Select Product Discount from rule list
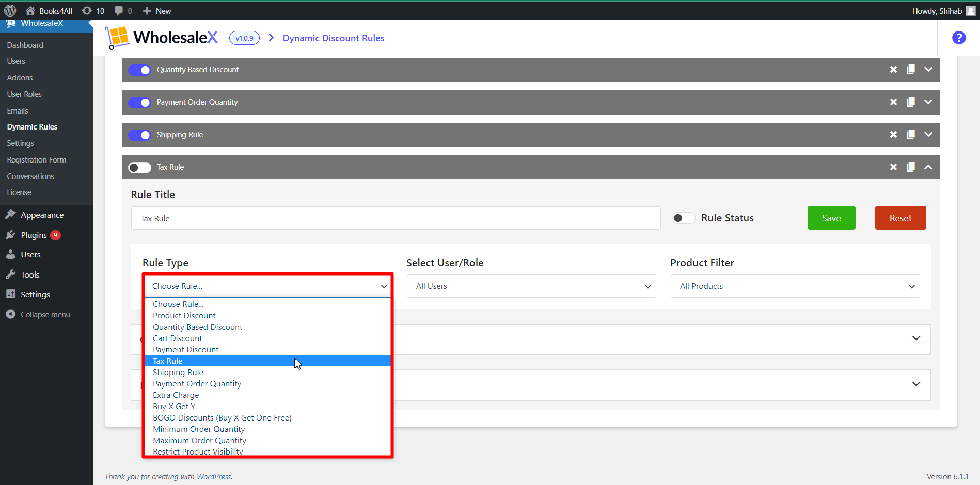 point(267,316)
